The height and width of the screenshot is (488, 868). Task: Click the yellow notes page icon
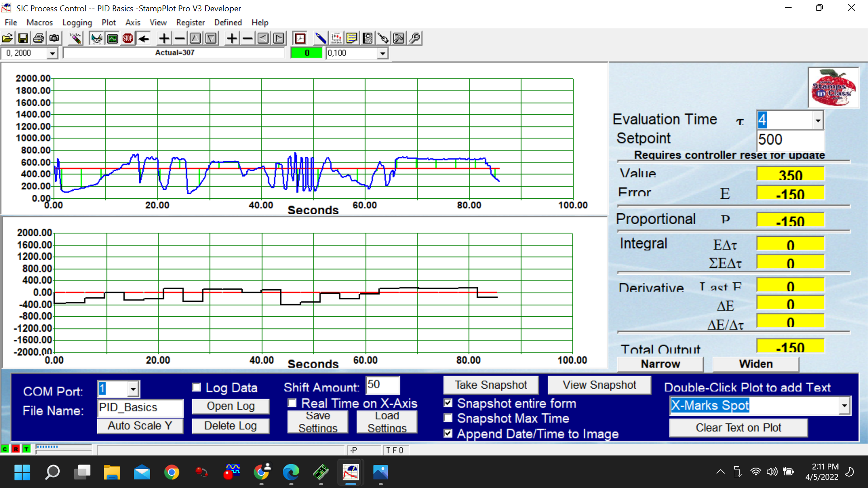coord(352,38)
